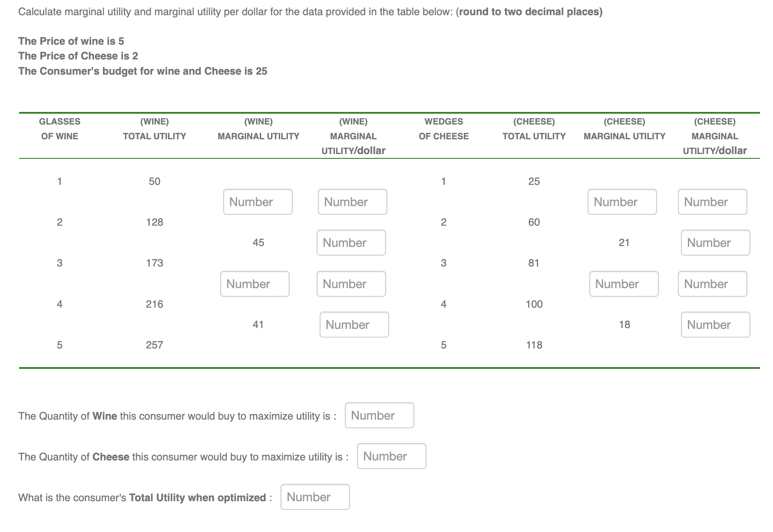The height and width of the screenshot is (532, 773).
Task: Select the first cheese Marginal Utility input box
Action: pyautogui.click(x=622, y=201)
